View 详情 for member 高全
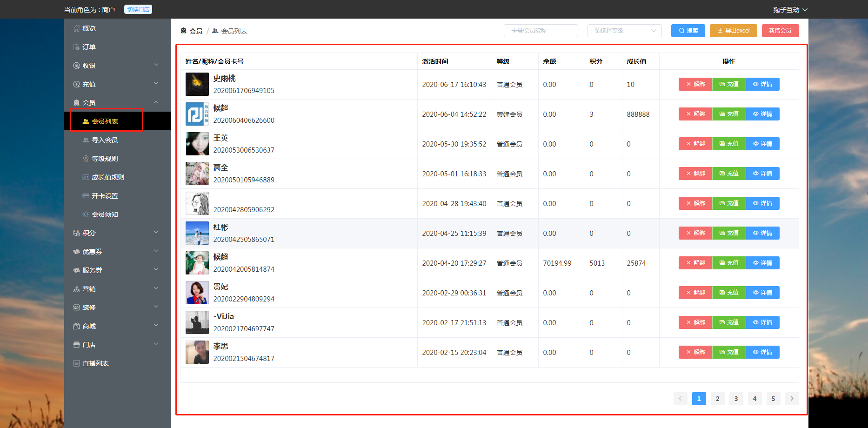This screenshot has height=428, width=868. [x=763, y=174]
